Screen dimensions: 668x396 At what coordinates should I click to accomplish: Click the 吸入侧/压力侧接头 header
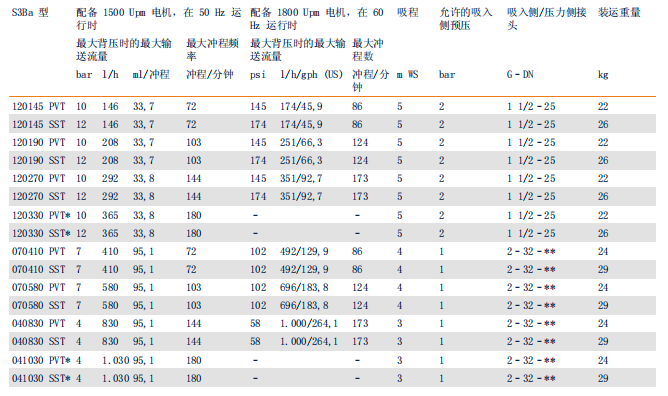pyautogui.click(x=547, y=19)
